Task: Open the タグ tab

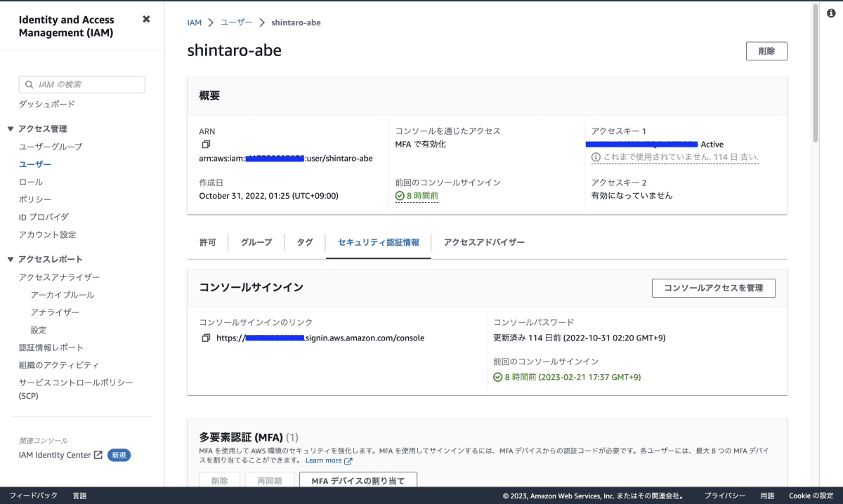Action: tap(305, 242)
